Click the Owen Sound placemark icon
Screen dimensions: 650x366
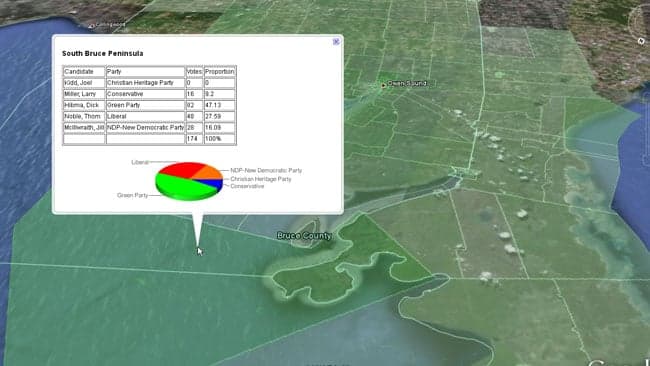(x=383, y=85)
